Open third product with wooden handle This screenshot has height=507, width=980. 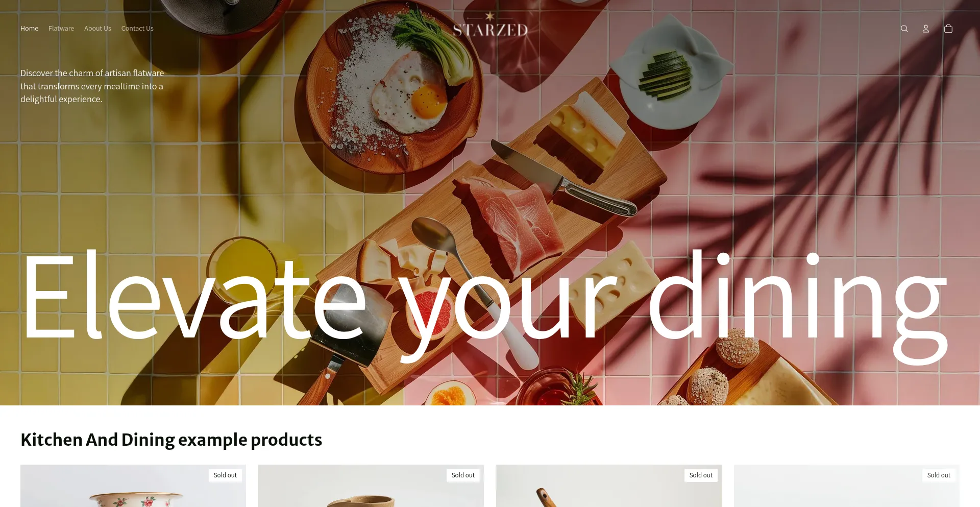(609, 486)
